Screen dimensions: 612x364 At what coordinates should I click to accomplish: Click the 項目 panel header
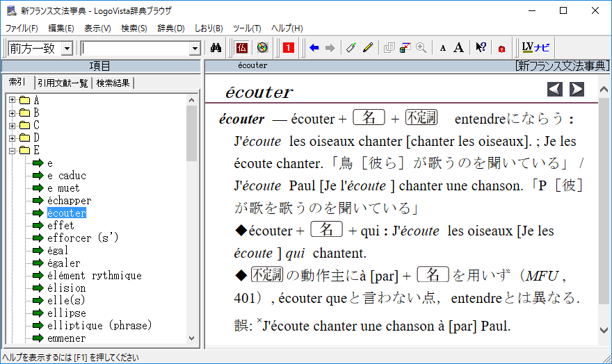coord(101,66)
